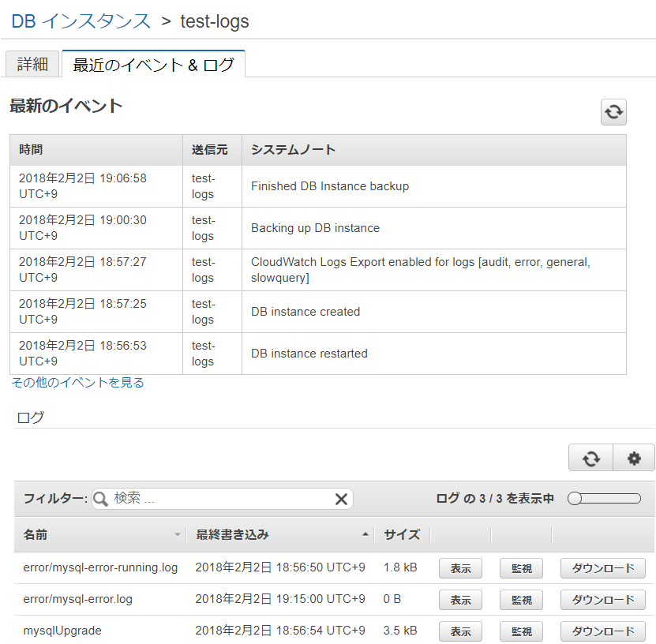The image size is (656, 644).
Task: Open その他のイベントを見る link
Action: 78,382
